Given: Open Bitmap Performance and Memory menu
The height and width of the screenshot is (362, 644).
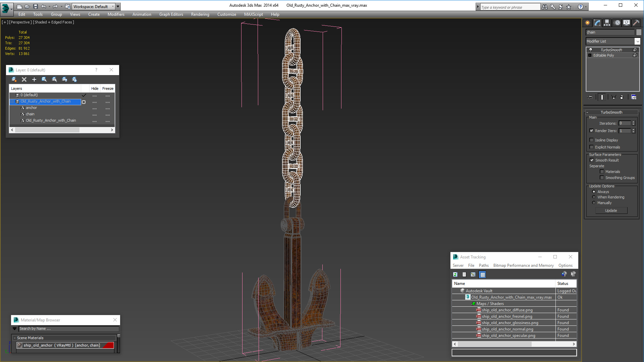Looking at the screenshot, I should click(x=523, y=265).
